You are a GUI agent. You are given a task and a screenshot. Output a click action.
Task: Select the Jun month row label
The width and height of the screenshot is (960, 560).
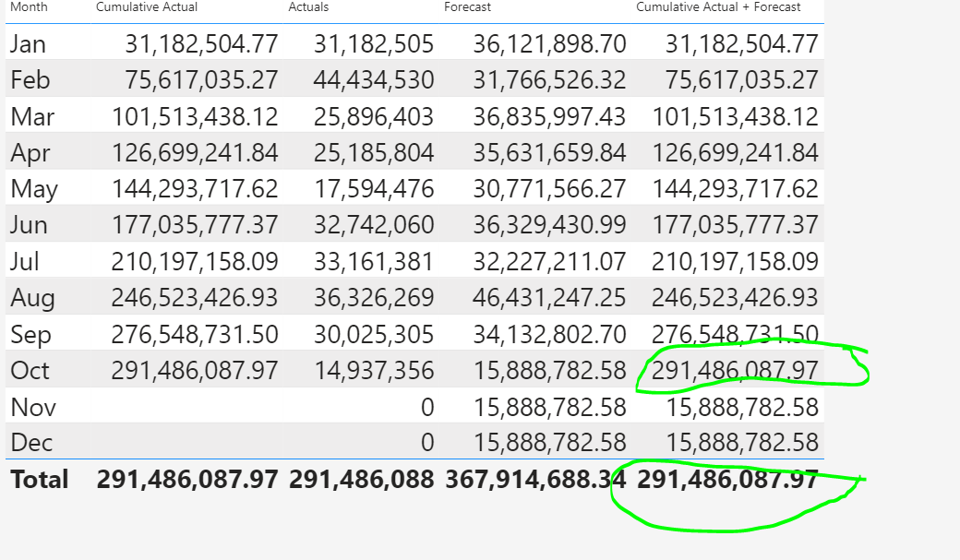(29, 225)
